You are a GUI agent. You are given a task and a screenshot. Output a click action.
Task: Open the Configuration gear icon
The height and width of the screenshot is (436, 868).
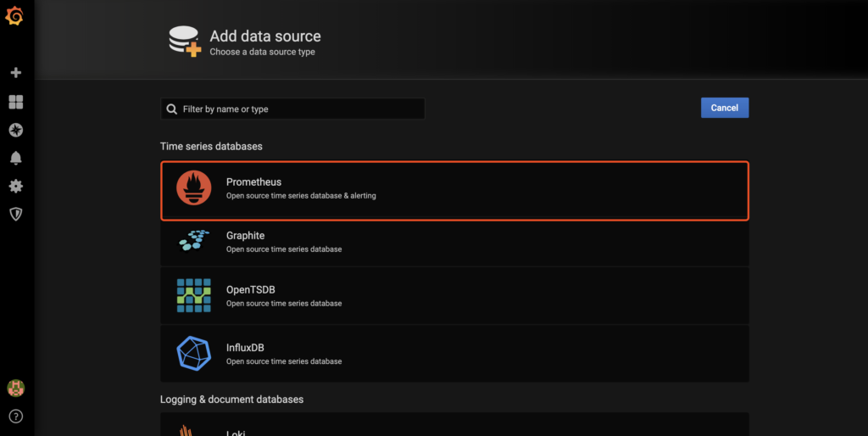pyautogui.click(x=16, y=186)
